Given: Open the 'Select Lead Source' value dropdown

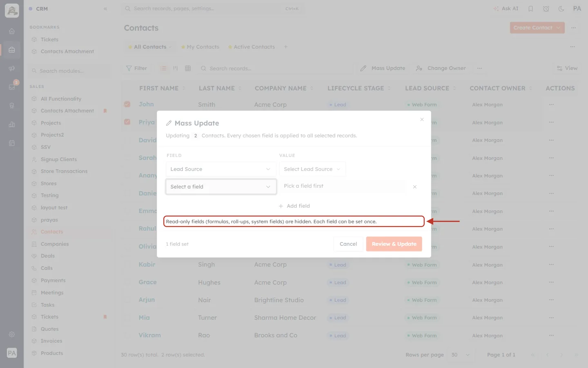Looking at the screenshot, I should pyautogui.click(x=312, y=169).
